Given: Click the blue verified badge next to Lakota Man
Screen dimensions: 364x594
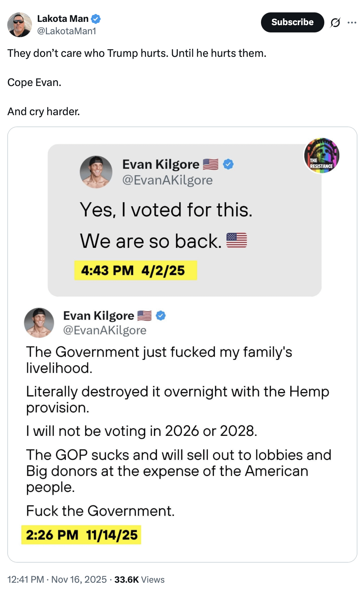Looking at the screenshot, I should pos(96,19).
